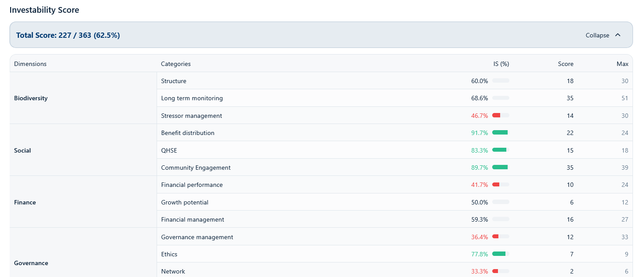Click the Investability Score heading
The width and height of the screenshot is (644, 277).
pos(44,10)
